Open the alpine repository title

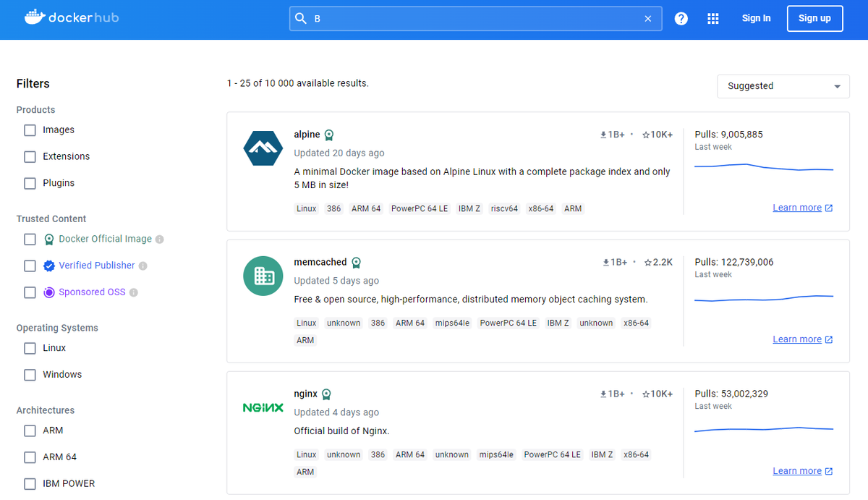(x=307, y=135)
